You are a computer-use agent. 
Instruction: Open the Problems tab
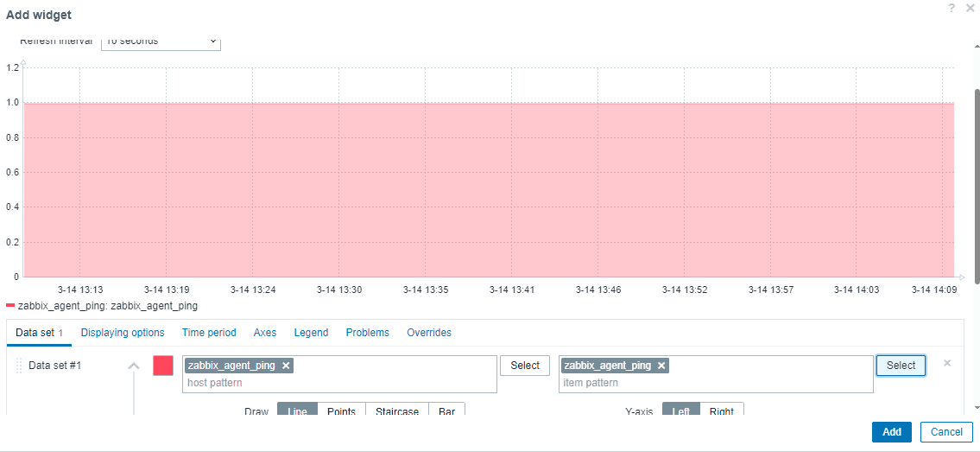[x=368, y=333]
